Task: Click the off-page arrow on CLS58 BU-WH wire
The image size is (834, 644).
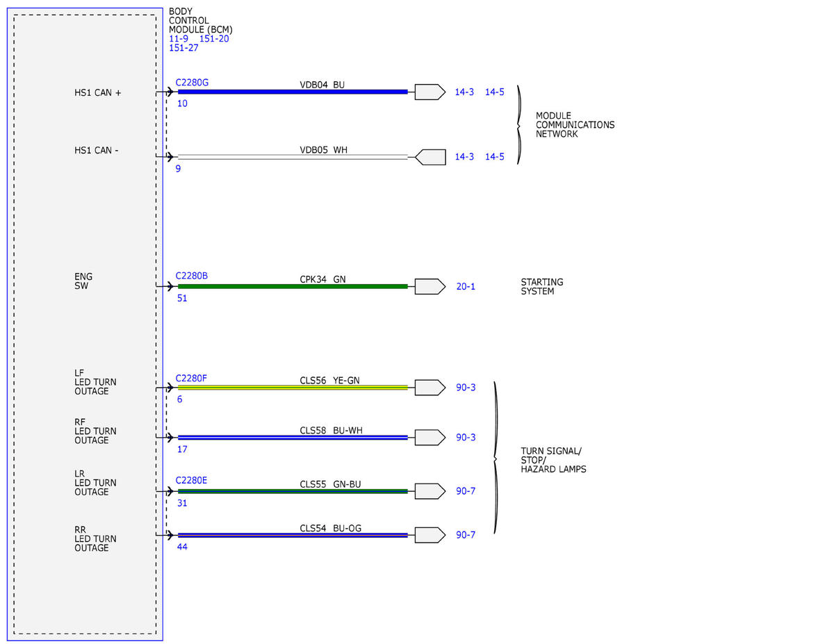Action: coord(430,437)
